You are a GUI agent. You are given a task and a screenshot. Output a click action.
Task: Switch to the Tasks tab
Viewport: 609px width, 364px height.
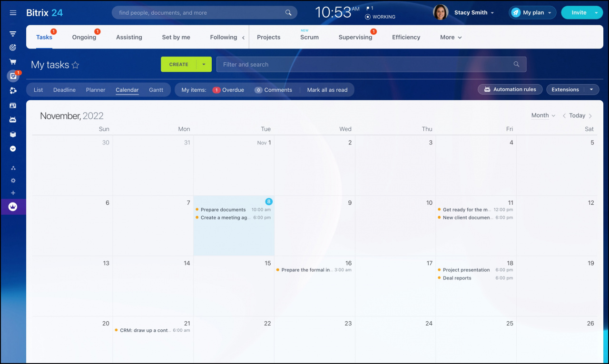(44, 37)
